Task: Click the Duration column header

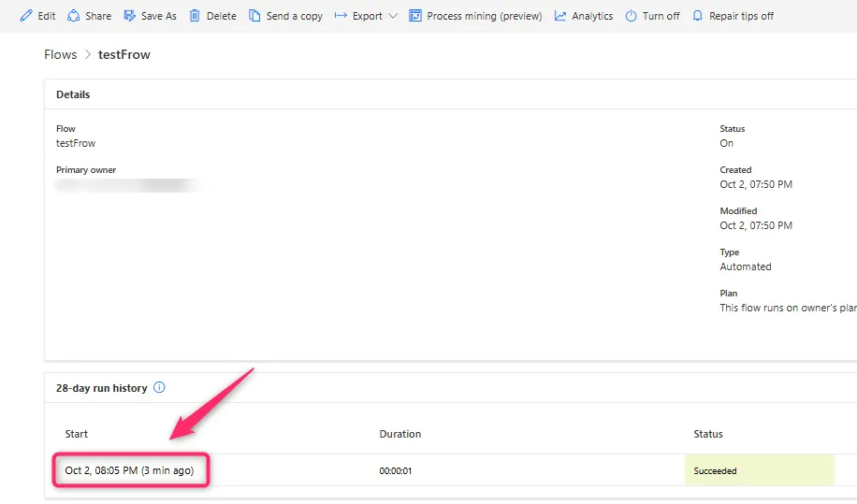Action: [399, 434]
